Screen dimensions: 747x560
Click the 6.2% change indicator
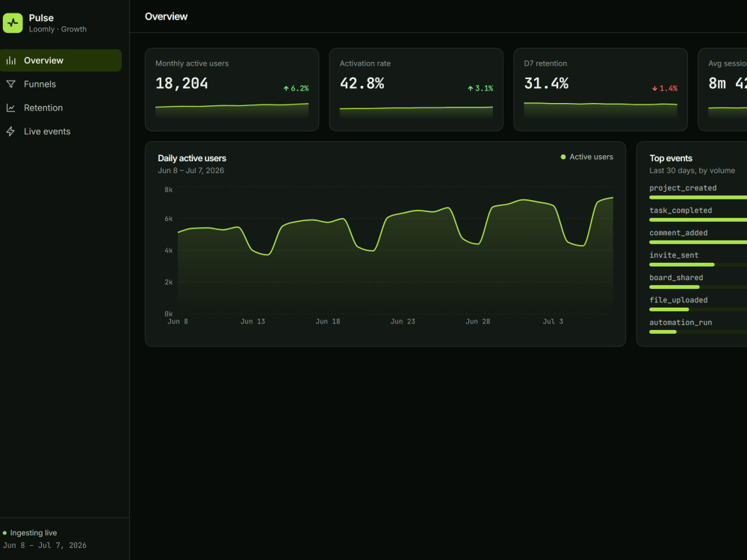[x=296, y=89]
